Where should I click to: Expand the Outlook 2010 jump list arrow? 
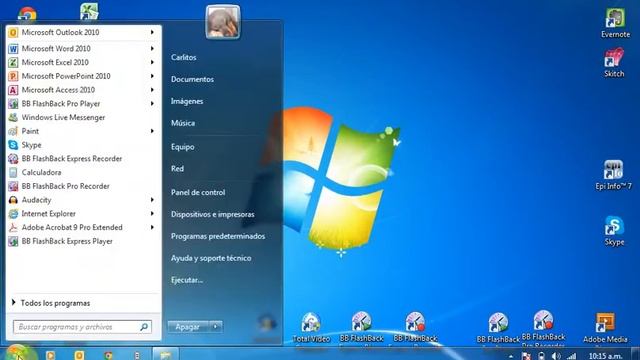(152, 32)
